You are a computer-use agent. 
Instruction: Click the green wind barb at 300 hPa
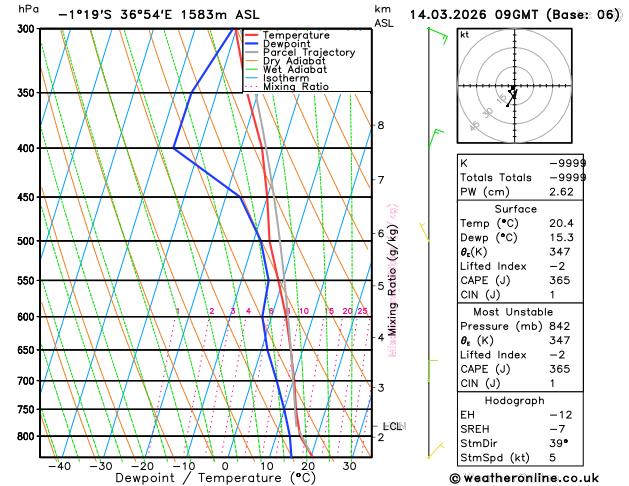coord(438,35)
